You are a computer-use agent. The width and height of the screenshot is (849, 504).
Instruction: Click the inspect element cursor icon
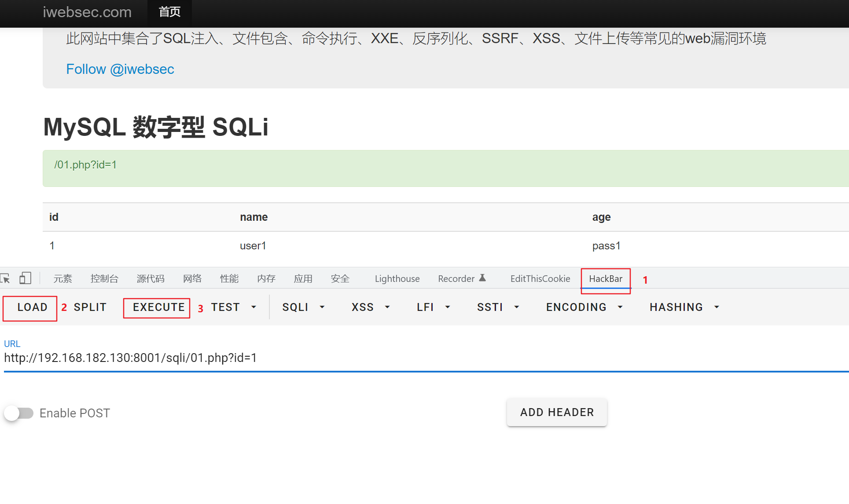tap(5, 278)
